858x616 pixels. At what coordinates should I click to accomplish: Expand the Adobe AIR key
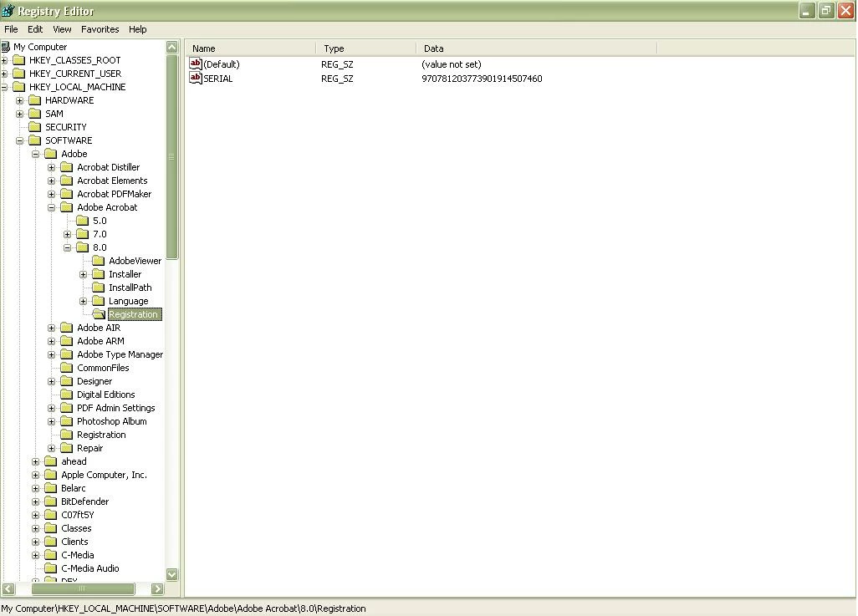[x=52, y=328]
